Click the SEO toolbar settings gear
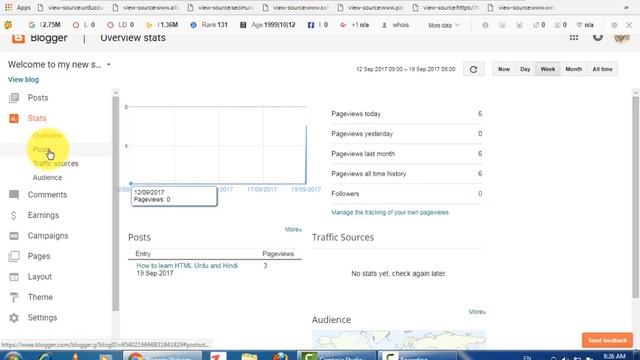The height and width of the screenshot is (360, 640). [x=614, y=25]
